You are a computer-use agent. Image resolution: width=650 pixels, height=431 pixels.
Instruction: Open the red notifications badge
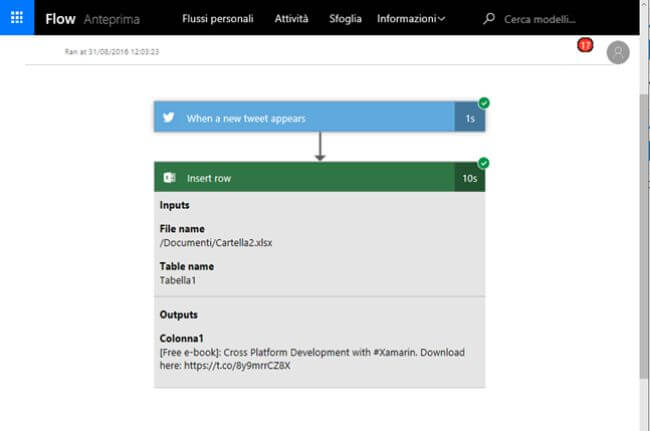[x=585, y=45]
